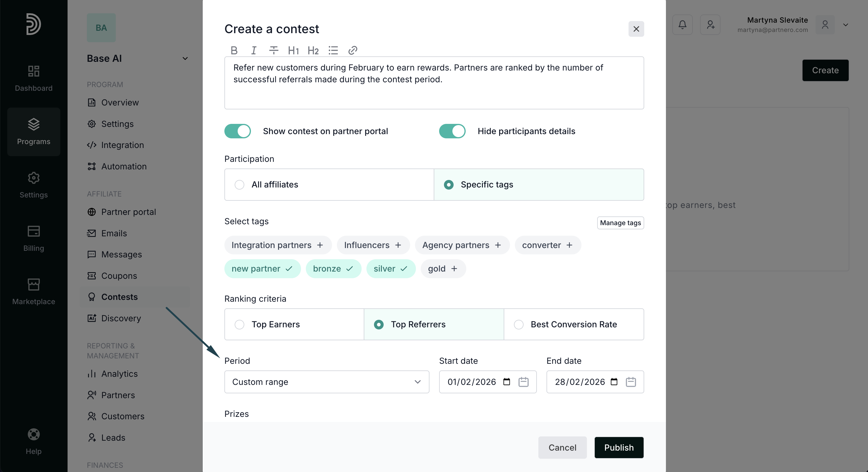Disable Show contest on partner portal
Screen dimensions: 868x472
pyautogui.click(x=238, y=131)
